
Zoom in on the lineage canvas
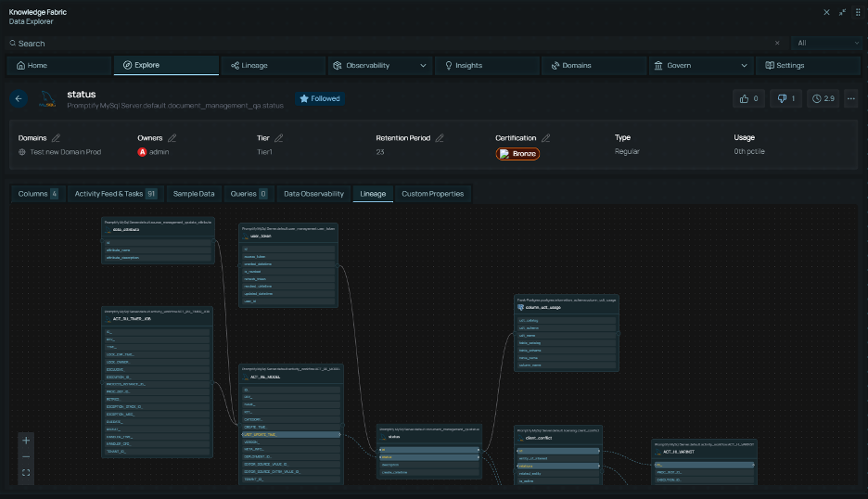(x=26, y=441)
